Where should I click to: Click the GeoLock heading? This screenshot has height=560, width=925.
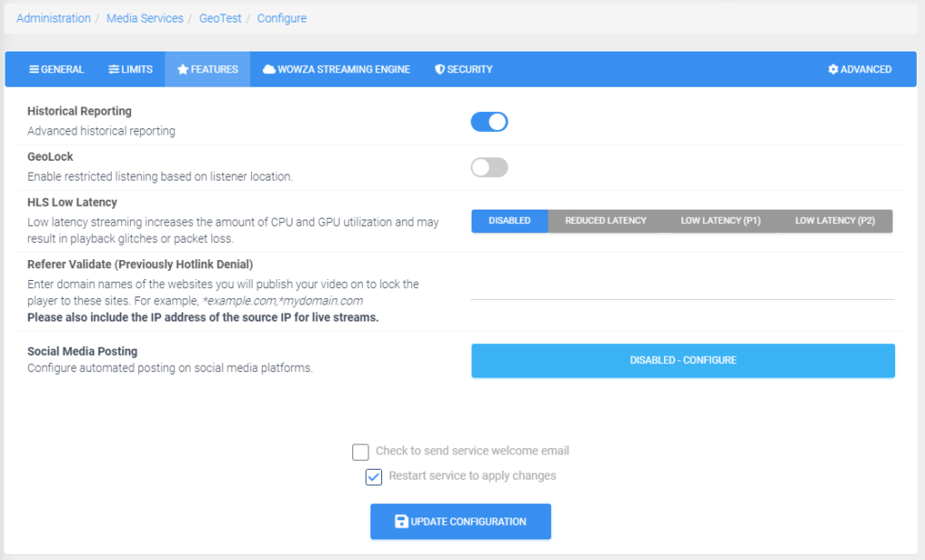click(51, 157)
